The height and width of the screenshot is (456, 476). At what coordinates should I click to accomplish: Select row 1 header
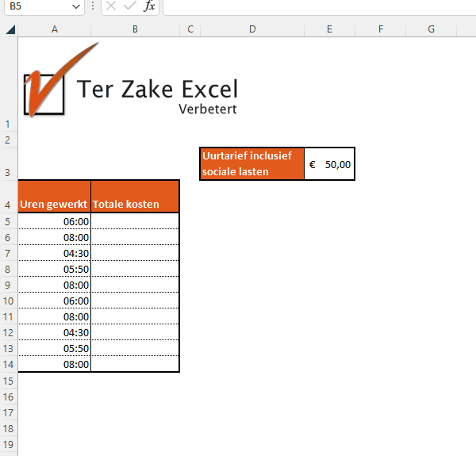(9, 84)
